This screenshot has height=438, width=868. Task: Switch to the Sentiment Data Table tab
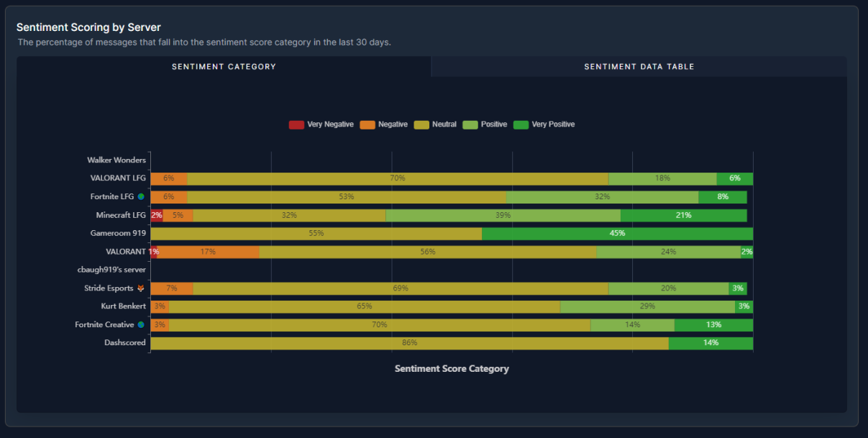point(639,67)
